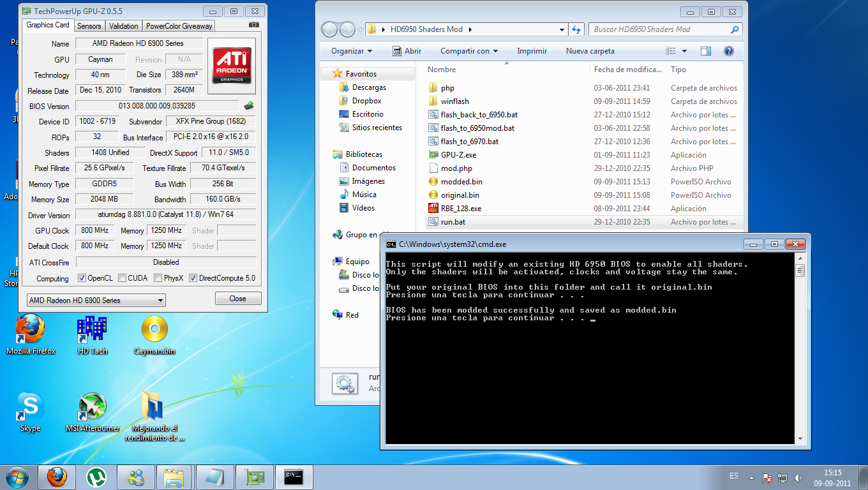This screenshot has width=868, height=490.
Task: Uncheck the OpenCL checkbox
Action: coord(82,278)
